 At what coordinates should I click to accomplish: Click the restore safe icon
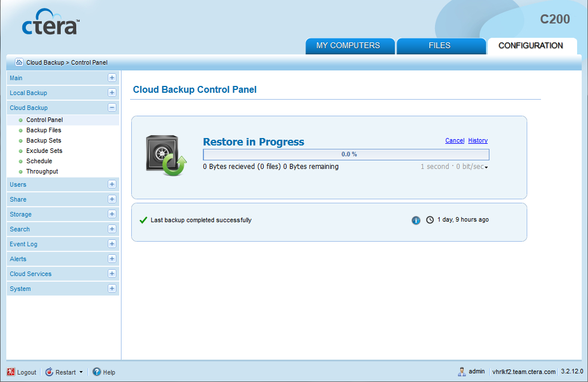click(x=166, y=156)
